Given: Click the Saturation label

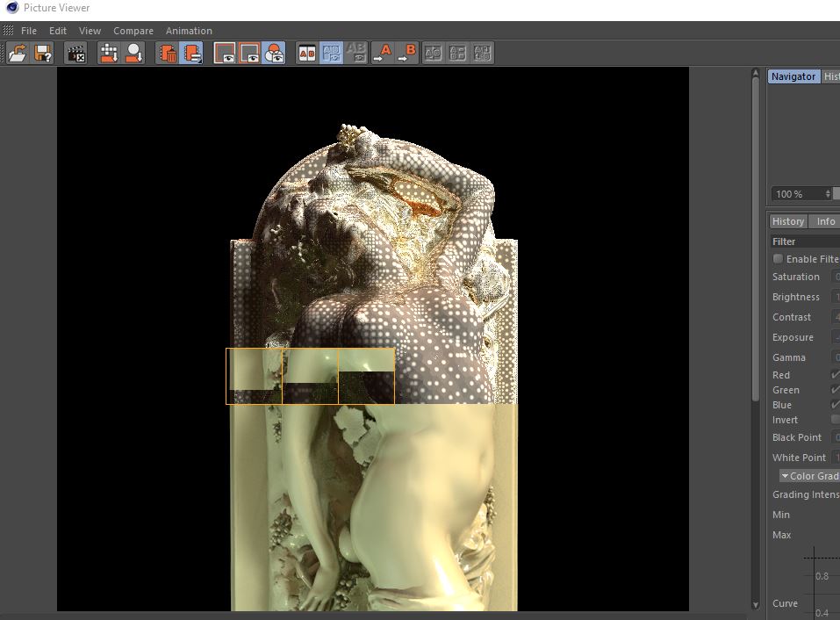Looking at the screenshot, I should (x=795, y=277).
